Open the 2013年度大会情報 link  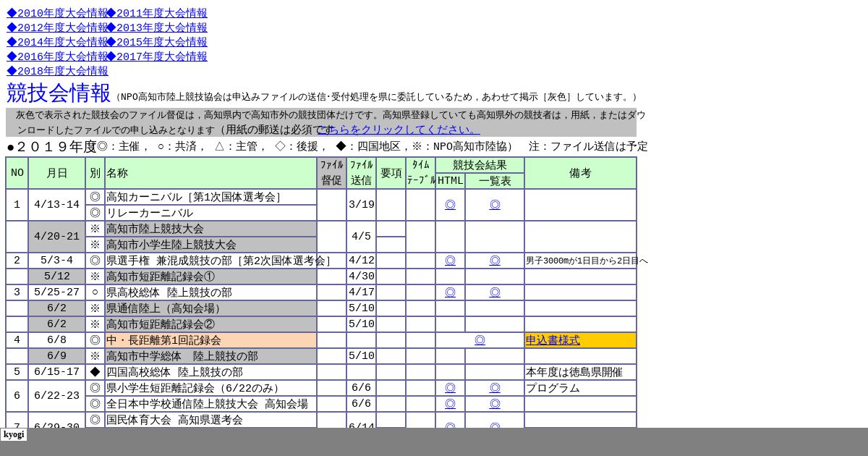(x=157, y=28)
